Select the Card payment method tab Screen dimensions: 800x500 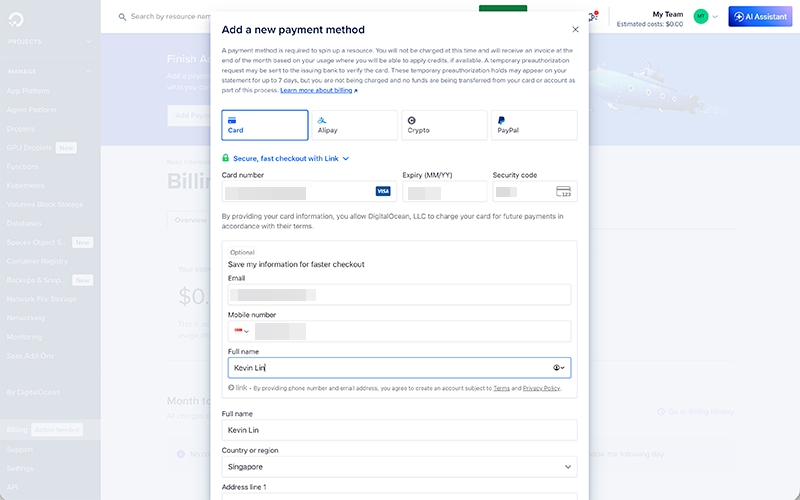click(264, 125)
